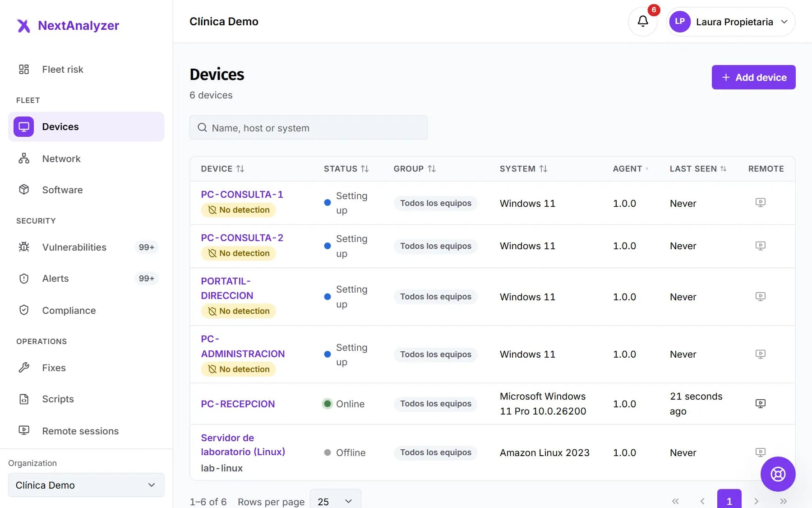The width and height of the screenshot is (812, 508).
Task: Open remote session for Servidor de laboratorio
Action: pos(760,452)
